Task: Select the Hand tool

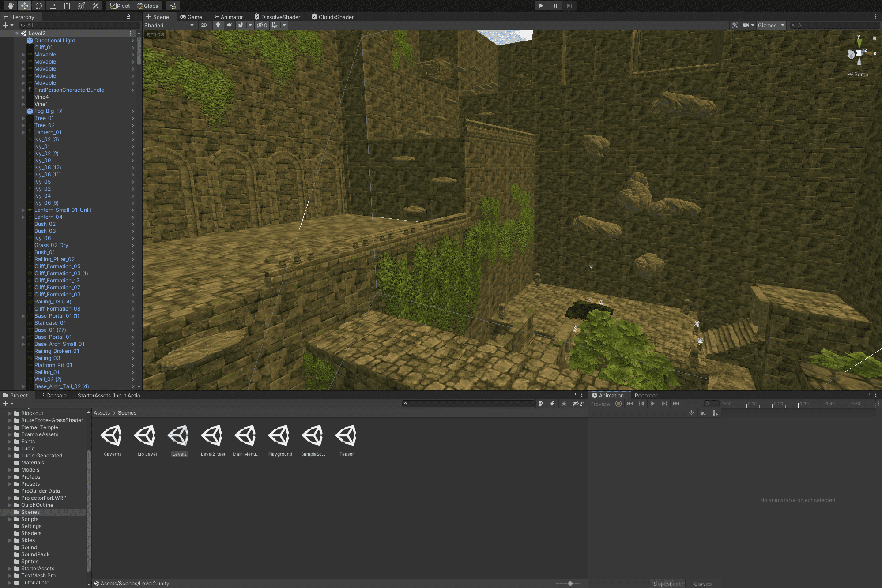Action: click(x=10, y=6)
